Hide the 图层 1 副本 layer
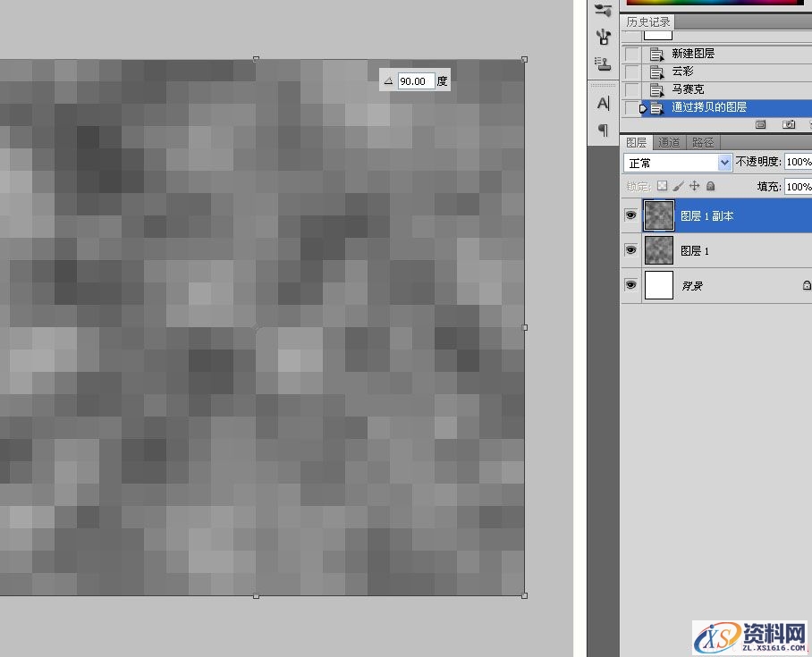 coord(630,215)
